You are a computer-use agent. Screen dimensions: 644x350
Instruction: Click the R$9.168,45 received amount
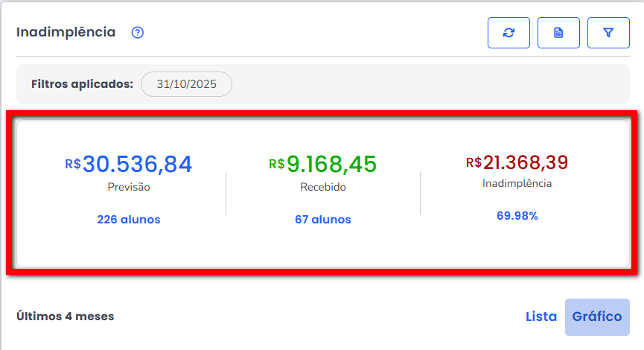322,164
